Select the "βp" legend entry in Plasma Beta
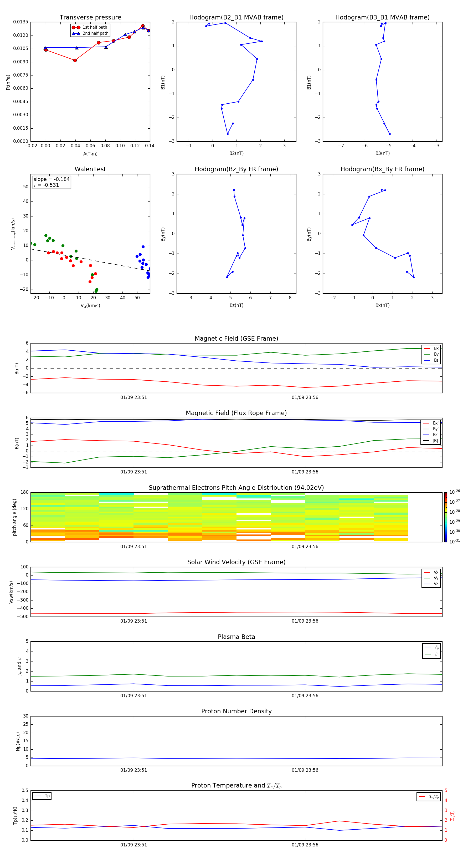 click(x=432, y=647)
